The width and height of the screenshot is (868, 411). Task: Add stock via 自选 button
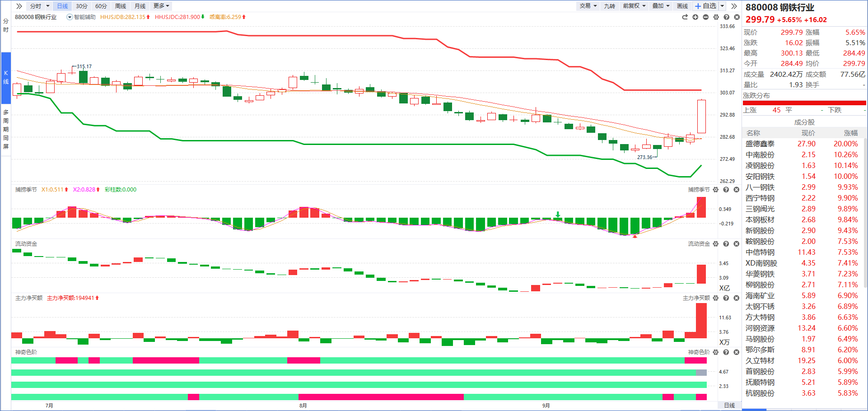point(706,6)
